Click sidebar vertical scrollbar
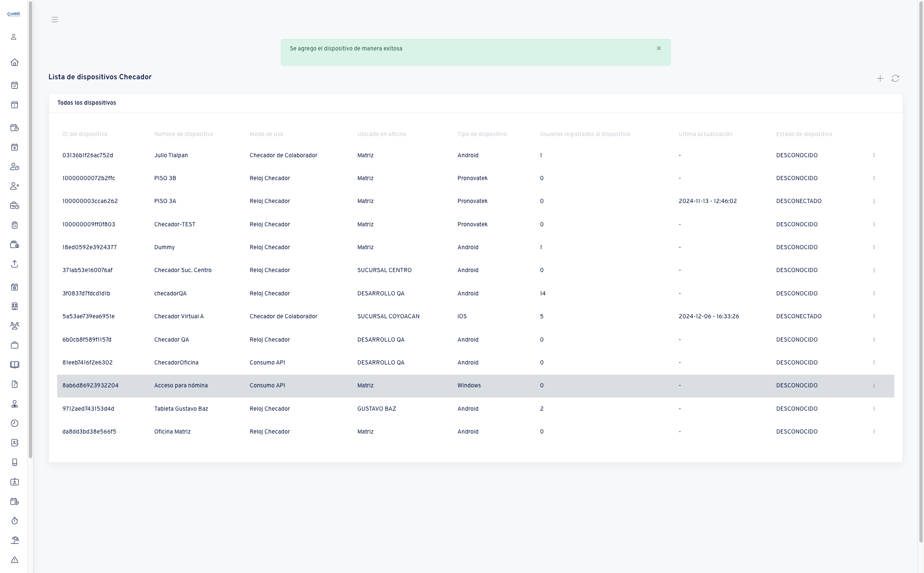This screenshot has height=573, width=924. pos(31,229)
